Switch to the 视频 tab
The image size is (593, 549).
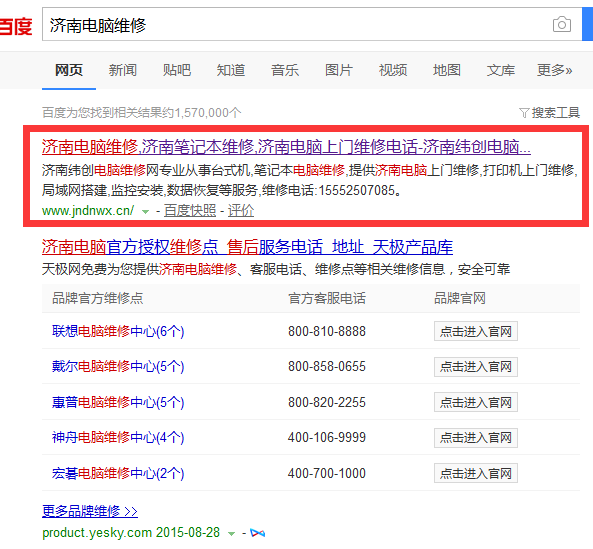point(393,70)
